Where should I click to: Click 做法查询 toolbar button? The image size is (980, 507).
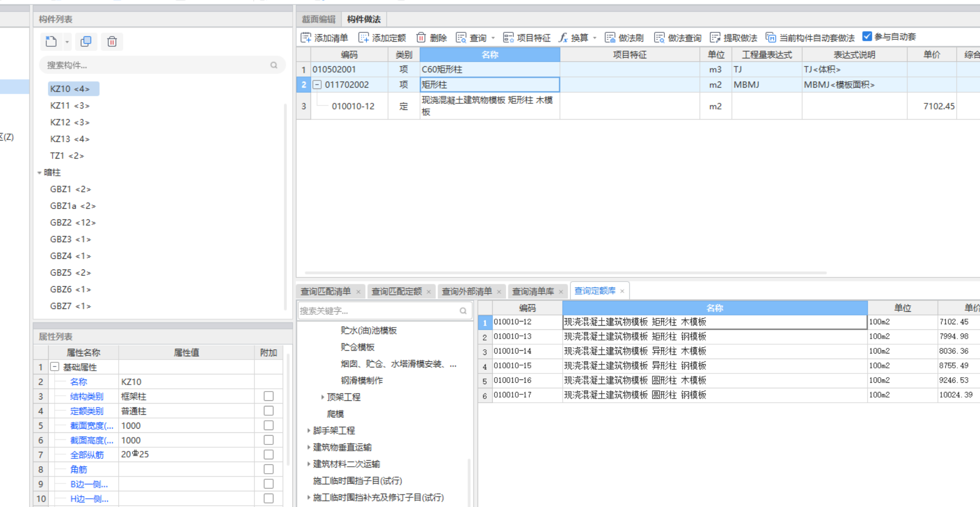click(x=677, y=38)
